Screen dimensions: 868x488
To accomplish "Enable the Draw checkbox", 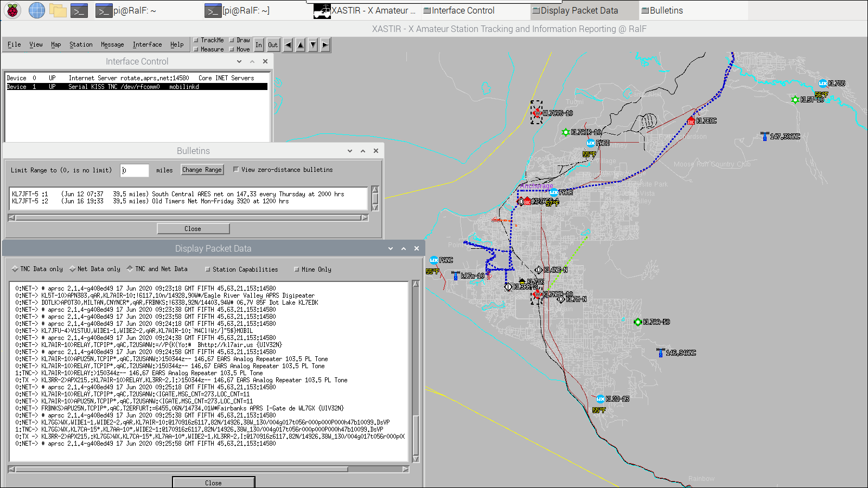I will click(x=232, y=40).
